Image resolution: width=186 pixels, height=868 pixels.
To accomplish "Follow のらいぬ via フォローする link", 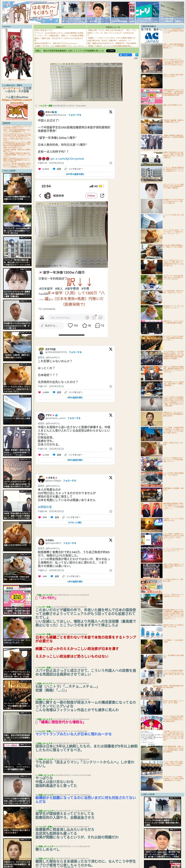I will [x=75, y=115].
